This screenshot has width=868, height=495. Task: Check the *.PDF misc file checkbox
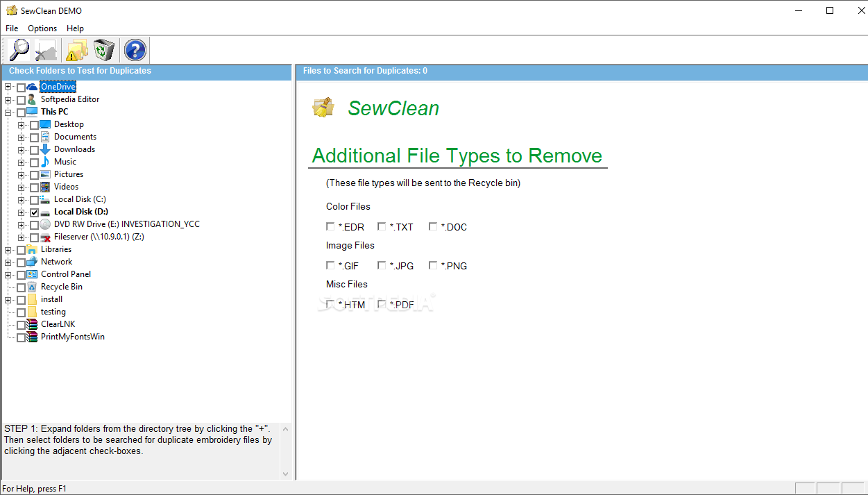click(382, 304)
